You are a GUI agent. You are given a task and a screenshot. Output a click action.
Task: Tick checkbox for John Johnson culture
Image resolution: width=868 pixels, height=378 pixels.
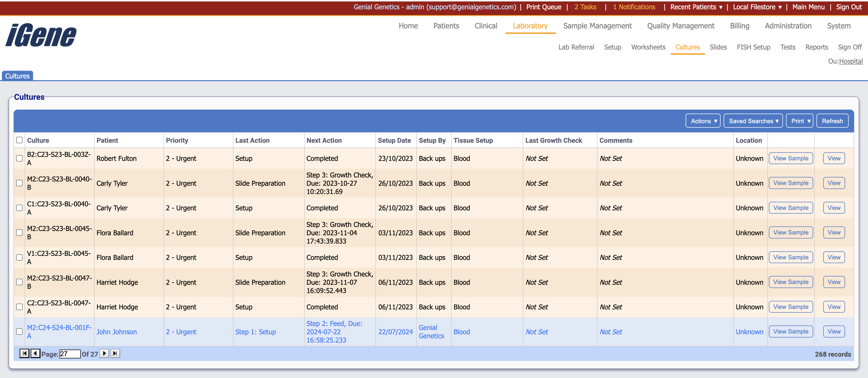click(20, 332)
